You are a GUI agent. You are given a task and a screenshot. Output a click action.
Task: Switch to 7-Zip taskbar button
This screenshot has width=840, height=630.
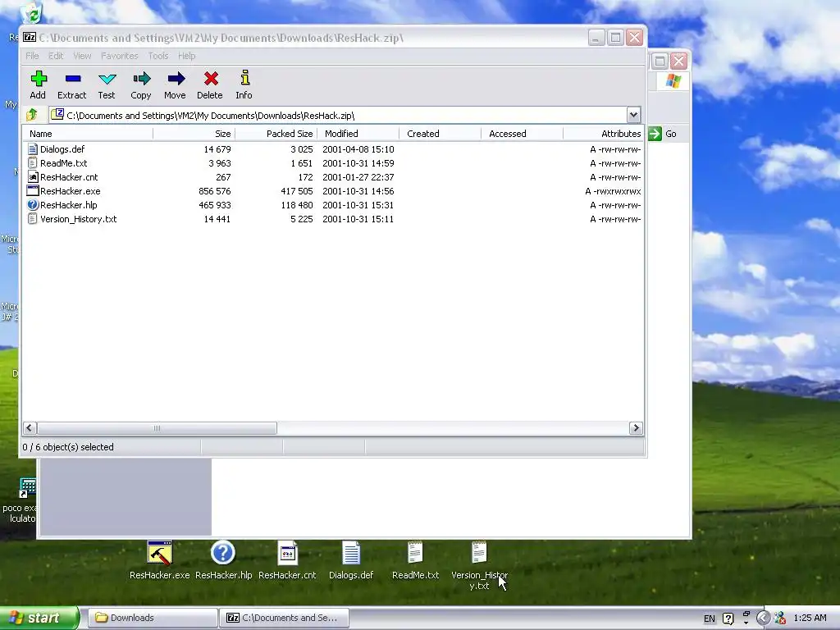285,619
